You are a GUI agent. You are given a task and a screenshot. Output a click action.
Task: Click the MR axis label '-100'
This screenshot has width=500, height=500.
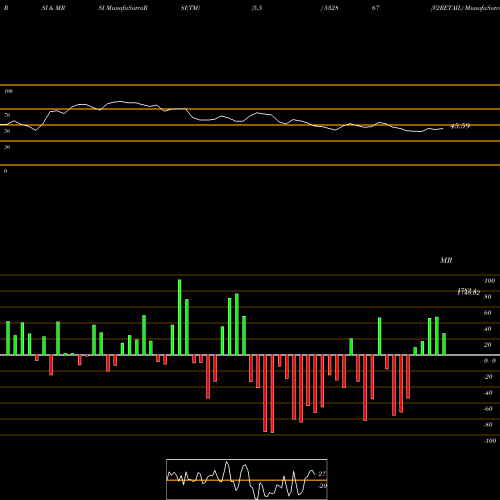(490, 441)
